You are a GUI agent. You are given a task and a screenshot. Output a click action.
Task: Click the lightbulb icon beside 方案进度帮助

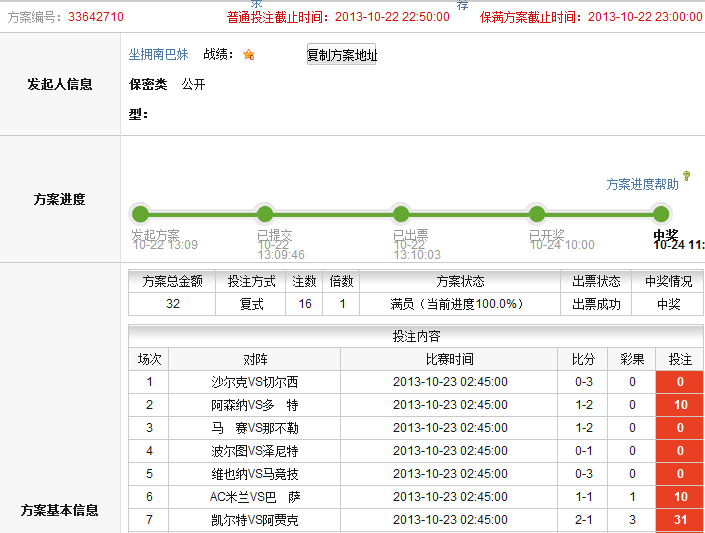(x=687, y=177)
